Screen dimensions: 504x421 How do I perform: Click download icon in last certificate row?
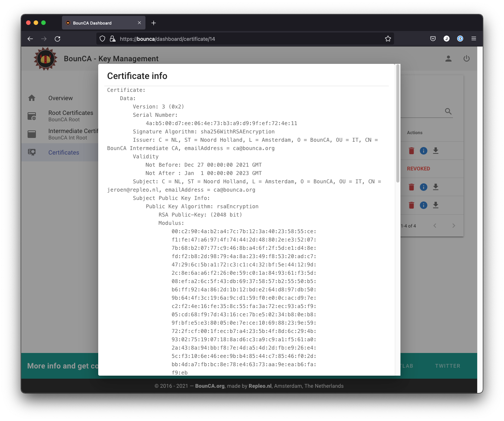[436, 205]
